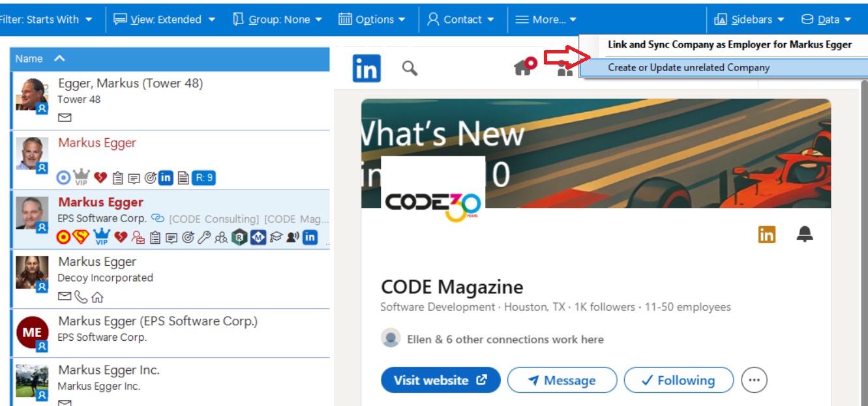Click the chain link icon after EPS Software Corp.

click(x=158, y=218)
